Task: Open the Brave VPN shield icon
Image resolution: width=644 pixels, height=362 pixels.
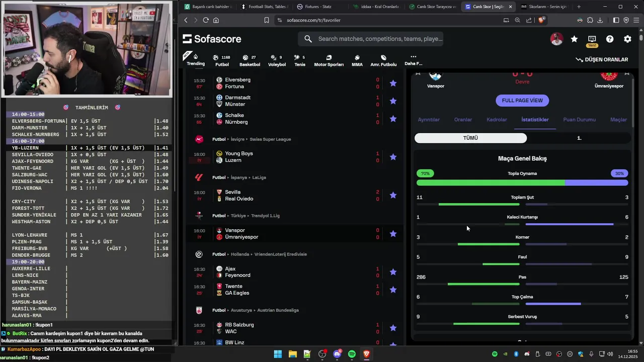Action: click(x=626, y=20)
